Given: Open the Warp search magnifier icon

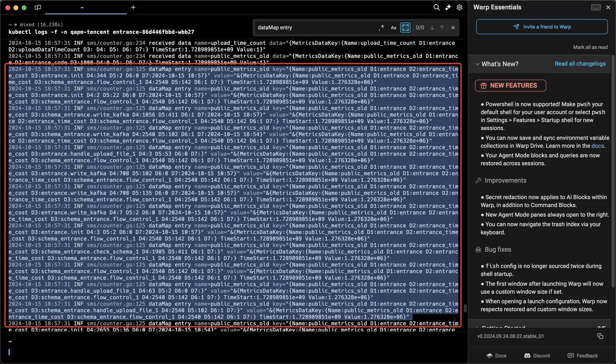Looking at the screenshot, I should click(x=436, y=7).
